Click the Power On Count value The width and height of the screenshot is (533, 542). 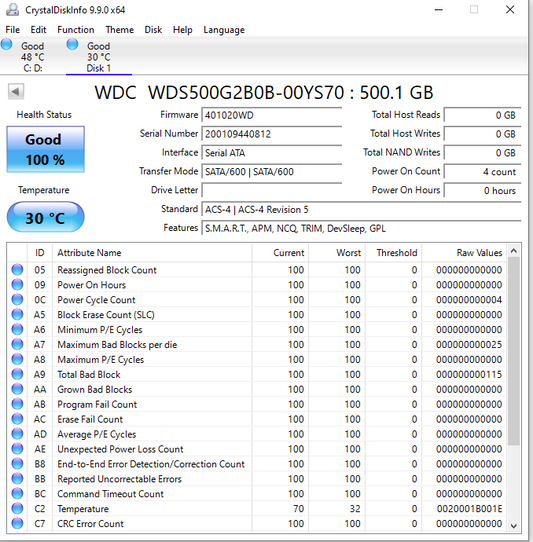pyautogui.click(x=483, y=172)
